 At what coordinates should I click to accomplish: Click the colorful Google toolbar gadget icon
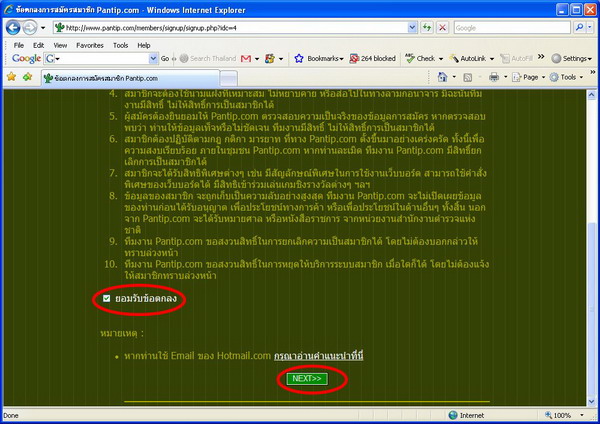270,59
